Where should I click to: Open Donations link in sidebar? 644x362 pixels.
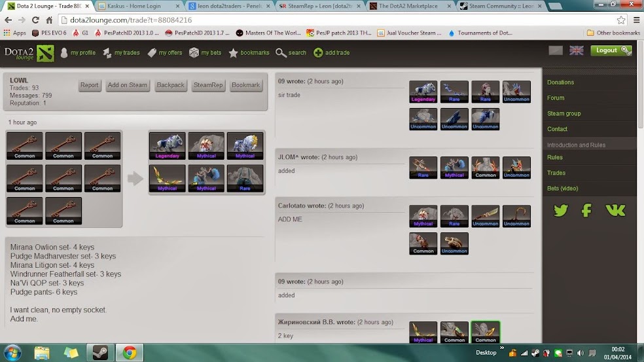pyautogui.click(x=560, y=82)
